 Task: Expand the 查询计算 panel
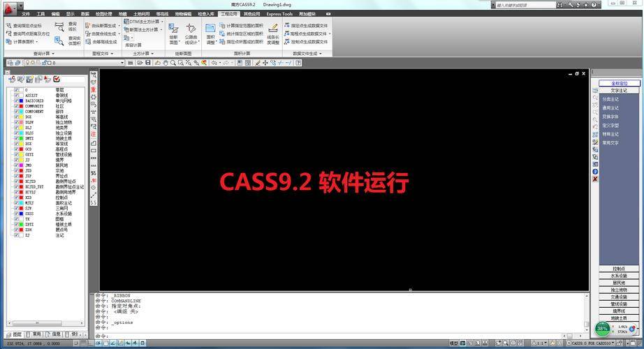click(x=43, y=54)
